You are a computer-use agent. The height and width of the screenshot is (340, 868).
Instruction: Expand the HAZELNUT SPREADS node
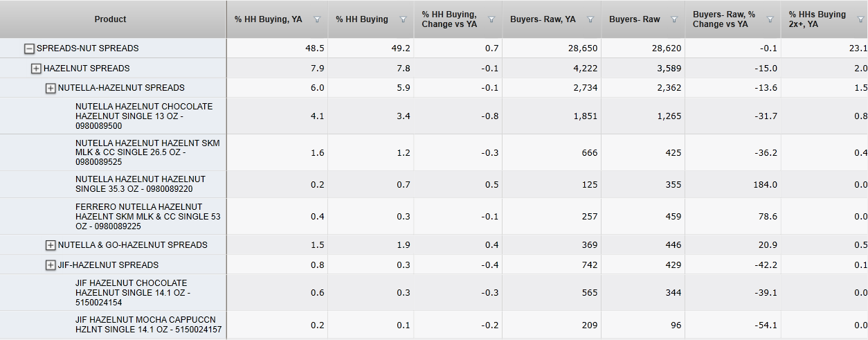(36, 69)
